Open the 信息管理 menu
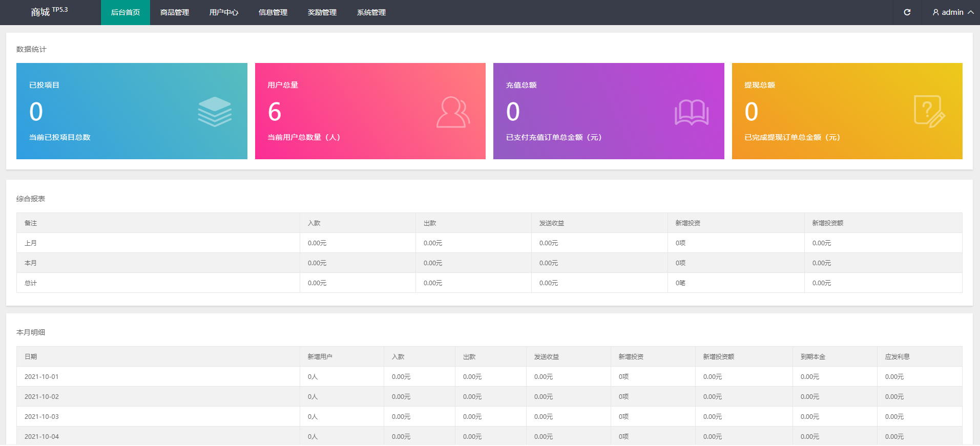The width and height of the screenshot is (980, 446). 273,12
